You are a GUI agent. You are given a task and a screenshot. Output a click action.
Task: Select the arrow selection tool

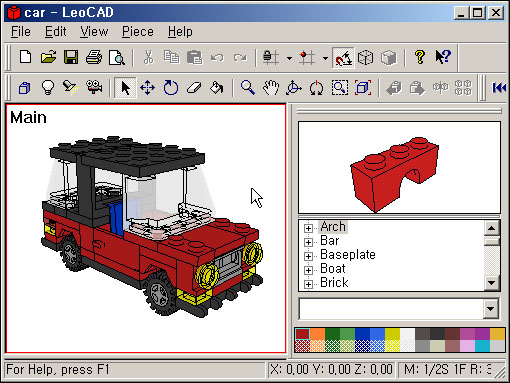point(125,88)
